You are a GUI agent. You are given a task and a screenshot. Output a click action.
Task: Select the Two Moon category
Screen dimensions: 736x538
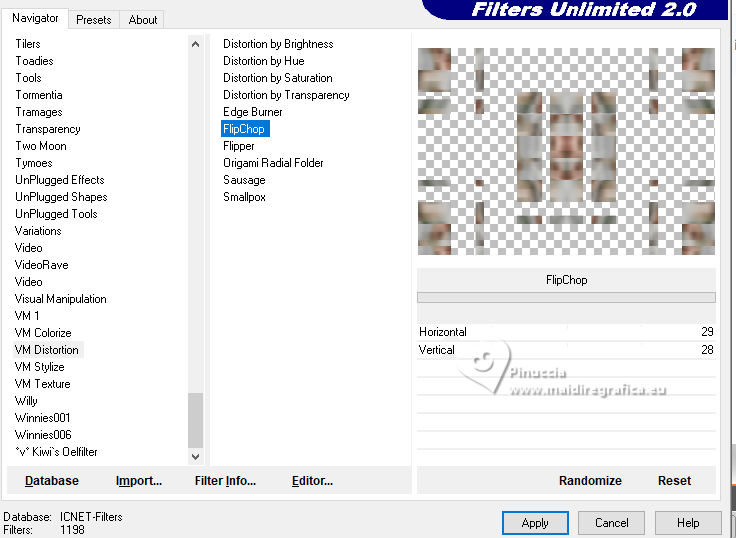point(40,146)
